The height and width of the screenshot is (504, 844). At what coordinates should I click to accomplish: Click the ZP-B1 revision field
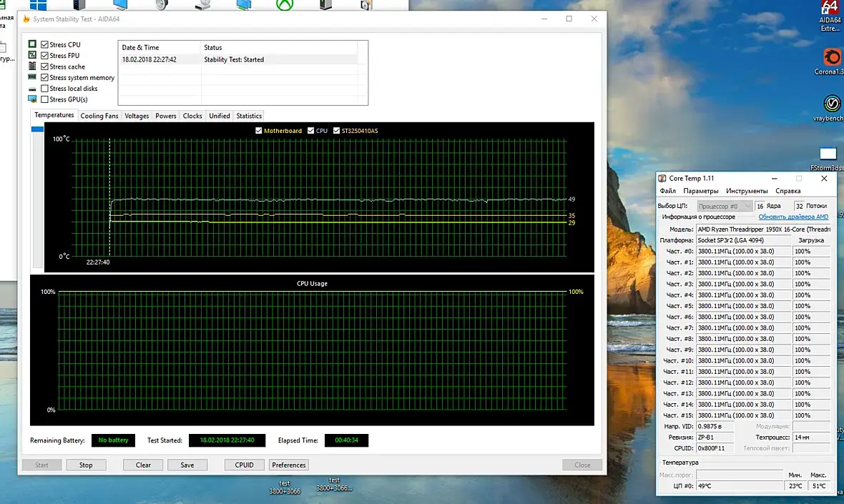tap(715, 438)
